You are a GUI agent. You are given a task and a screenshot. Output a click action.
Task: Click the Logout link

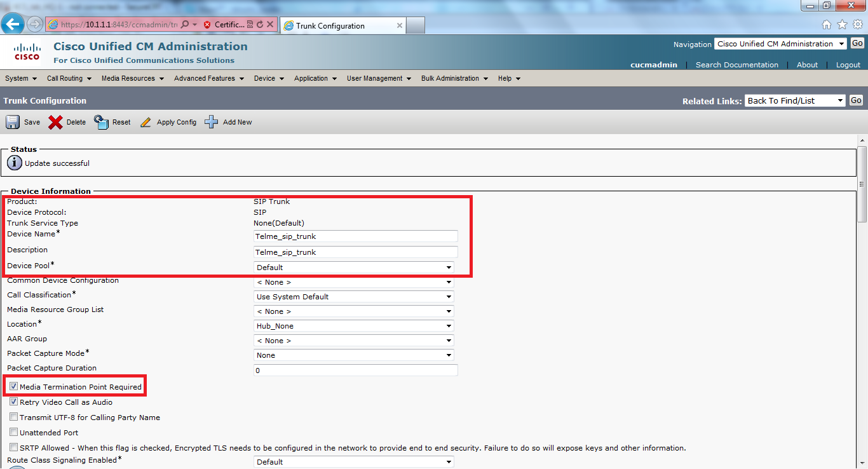click(x=848, y=65)
